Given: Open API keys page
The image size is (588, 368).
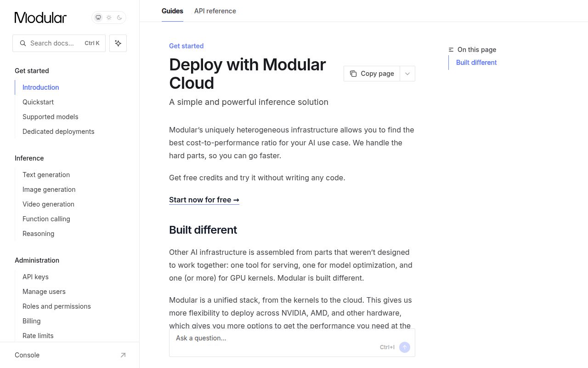Looking at the screenshot, I should click(35, 277).
